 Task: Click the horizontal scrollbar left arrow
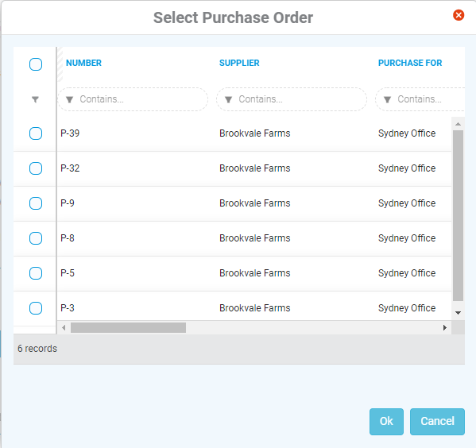pos(64,327)
